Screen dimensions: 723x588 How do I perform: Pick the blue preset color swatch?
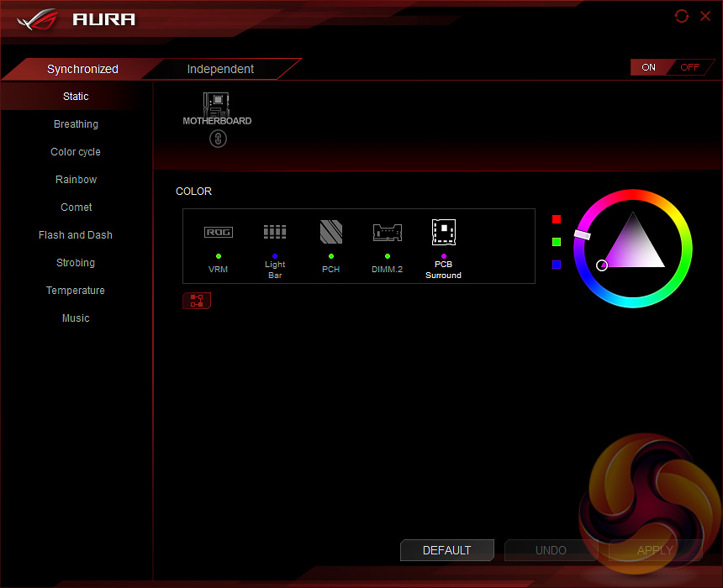[x=557, y=265]
